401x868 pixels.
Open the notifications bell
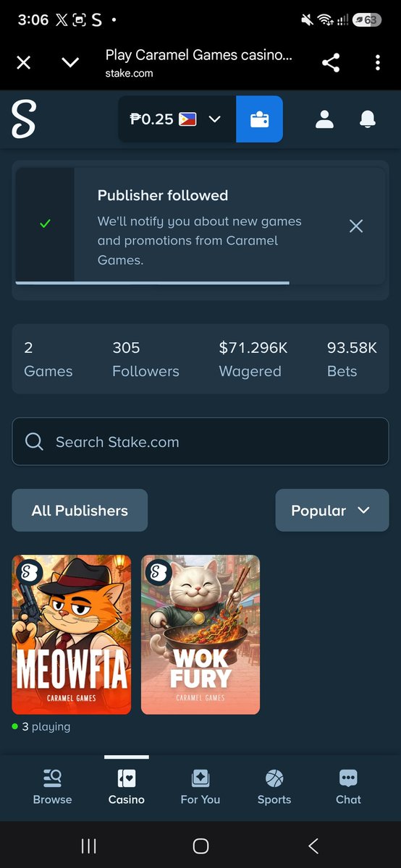point(368,119)
